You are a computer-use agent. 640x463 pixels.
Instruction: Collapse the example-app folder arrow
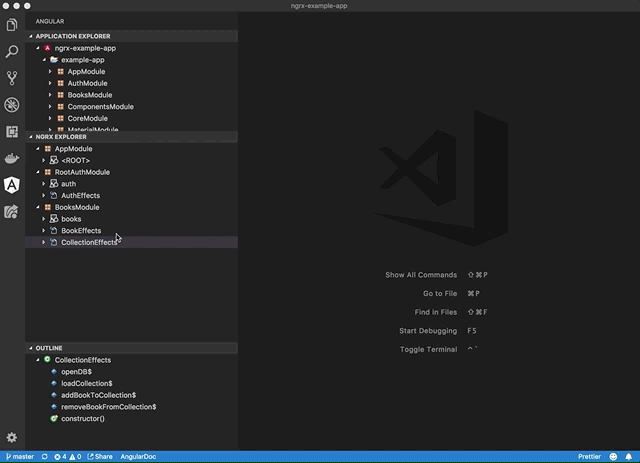coord(44,60)
